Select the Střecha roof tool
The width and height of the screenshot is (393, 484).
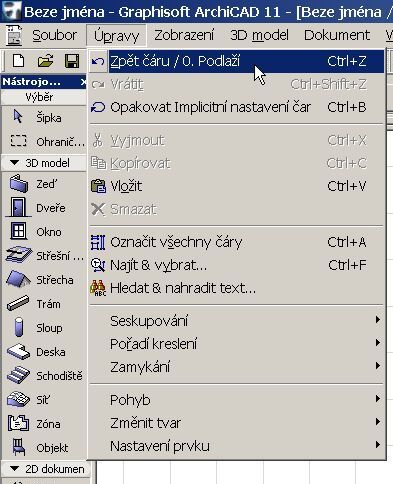(x=43, y=280)
